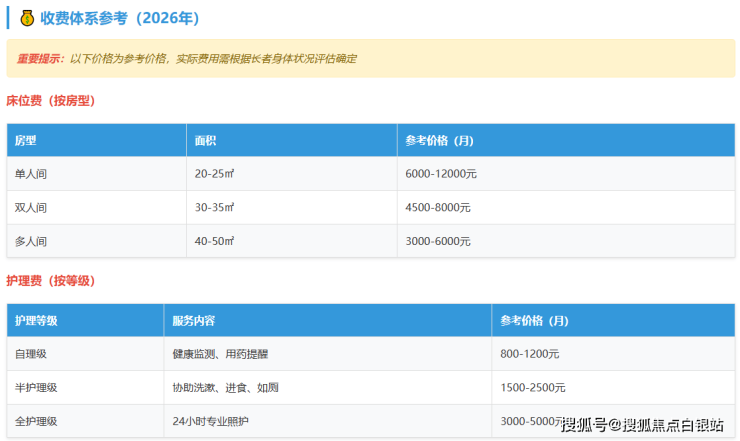Click the gold medal icon beside the title
The height and width of the screenshot is (441, 740).
(27, 18)
